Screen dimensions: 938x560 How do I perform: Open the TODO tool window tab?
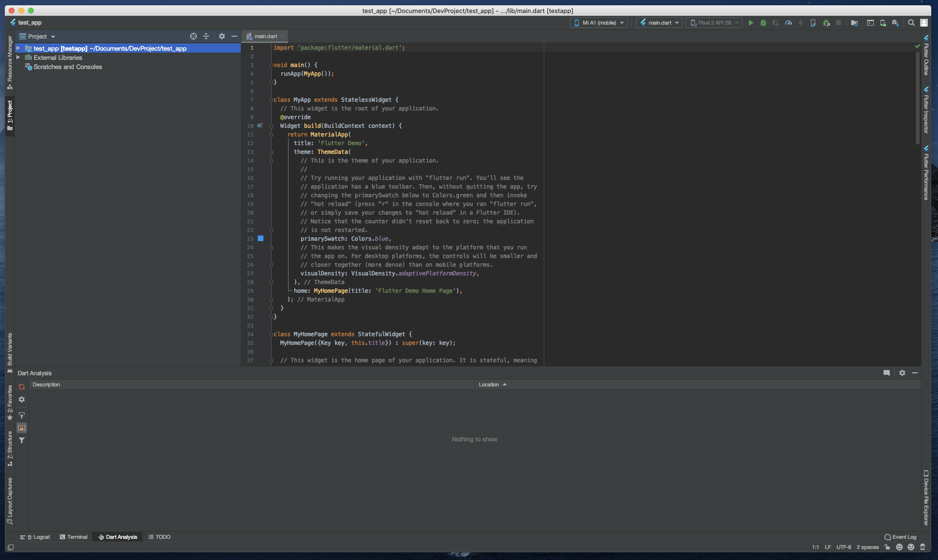pyautogui.click(x=159, y=537)
